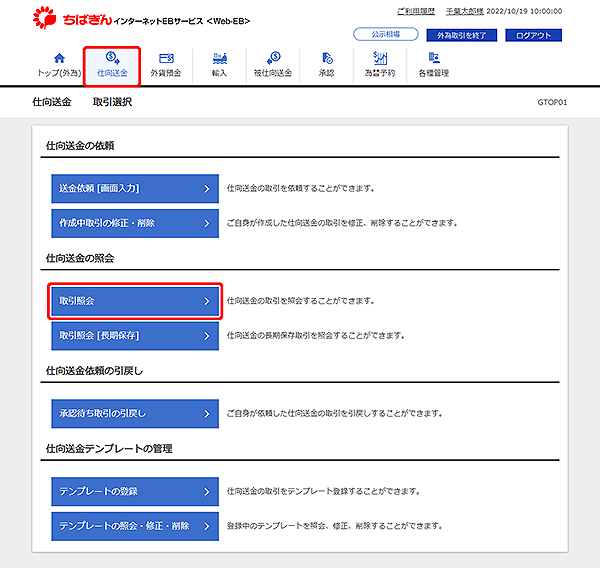Select the 仕向送金 coin icon in navigation
Viewport: 600px width, 568px height.
(x=112, y=58)
